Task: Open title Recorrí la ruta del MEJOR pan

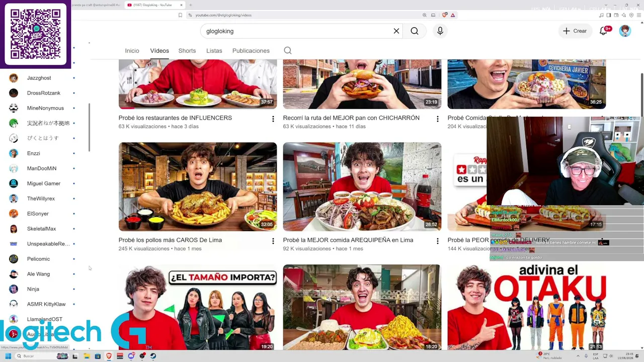Action: [351, 118]
